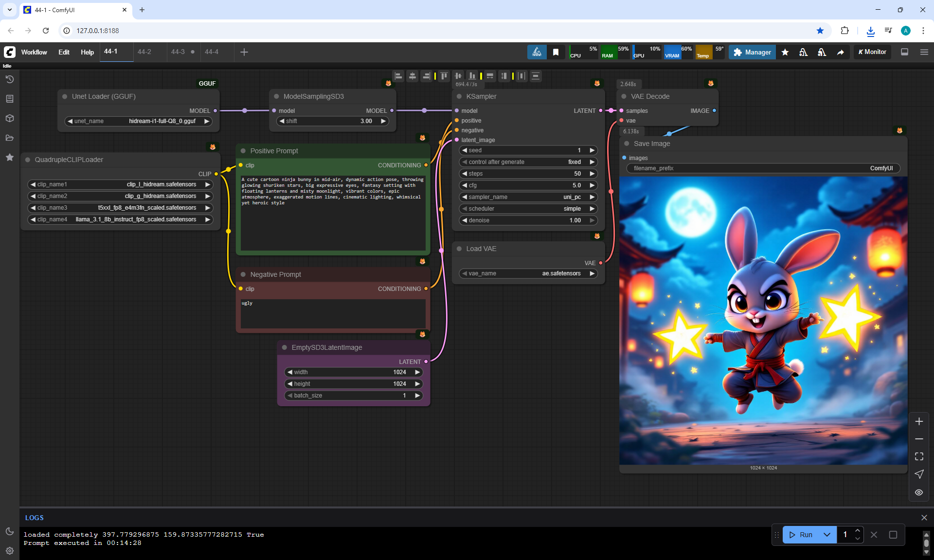Open the model library cube icon

click(x=9, y=118)
